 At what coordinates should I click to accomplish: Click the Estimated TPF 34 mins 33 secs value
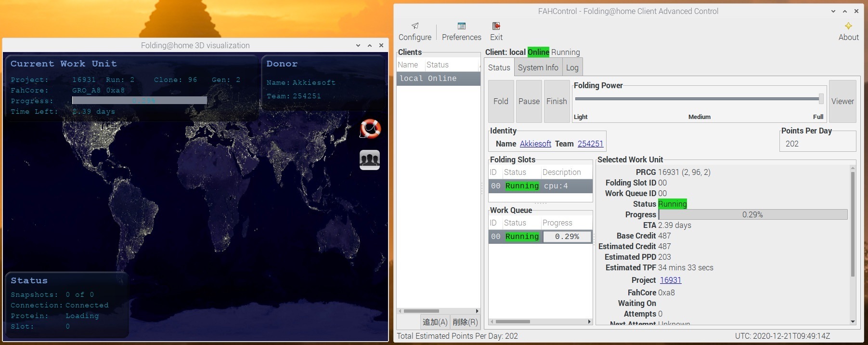(x=686, y=267)
